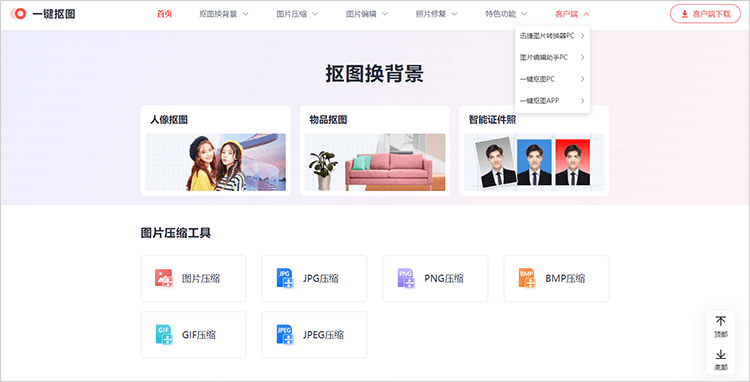Select 迅捷图片转换器PC from the menu
The height and width of the screenshot is (382, 750).
[x=552, y=35]
